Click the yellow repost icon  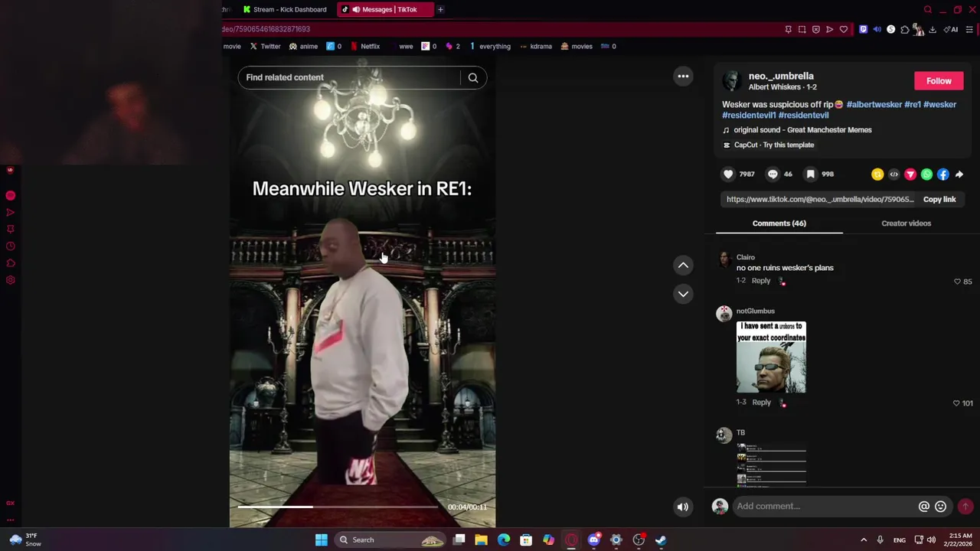(x=877, y=174)
